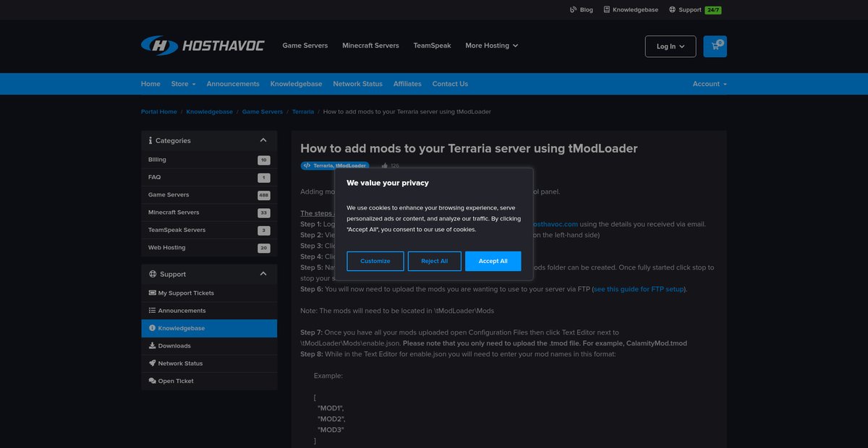Click Knowledgebase breadcrumb link
Viewport: 868px width, 448px height.
pos(210,112)
